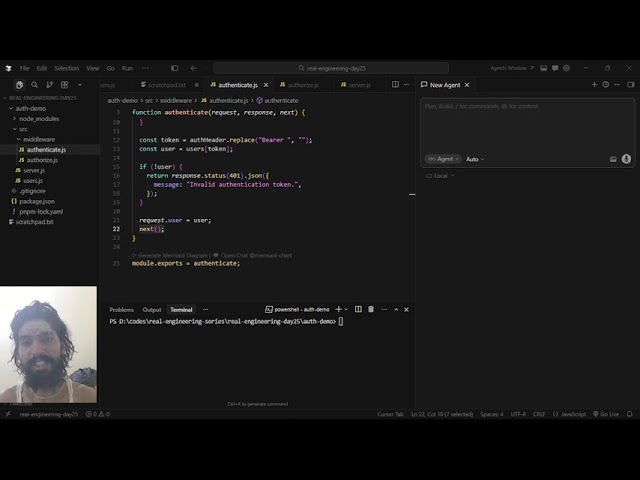Viewport: 640px width, 480px height.
Task: Kill terminal with the trash icon
Action: tap(371, 309)
